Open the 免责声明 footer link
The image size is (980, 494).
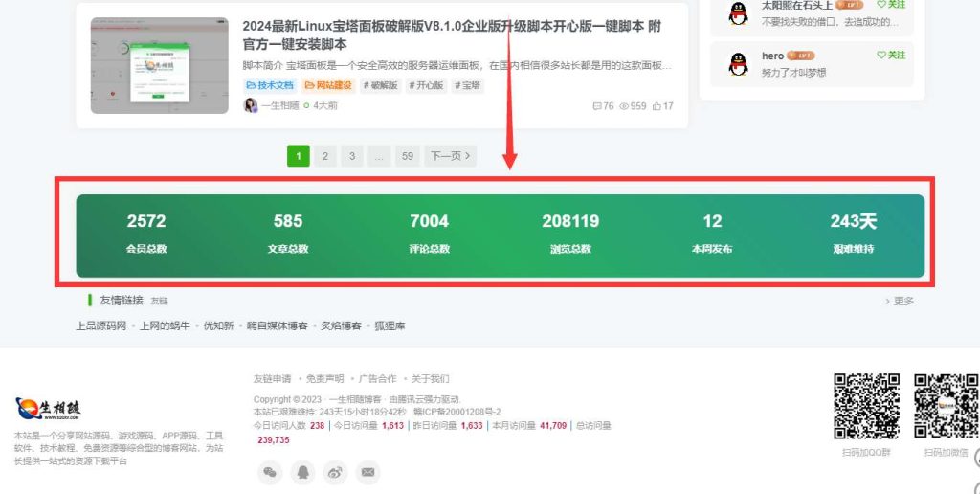click(x=325, y=379)
